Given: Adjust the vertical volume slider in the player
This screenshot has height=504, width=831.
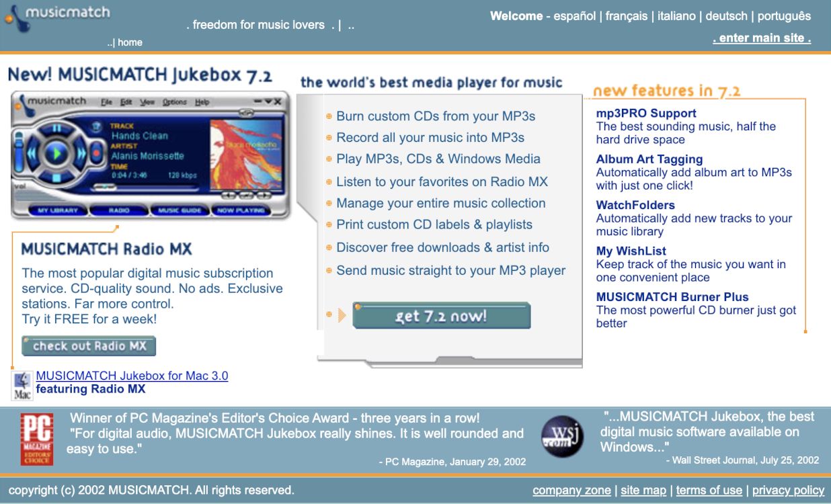Looking at the screenshot, I should click(18, 151).
